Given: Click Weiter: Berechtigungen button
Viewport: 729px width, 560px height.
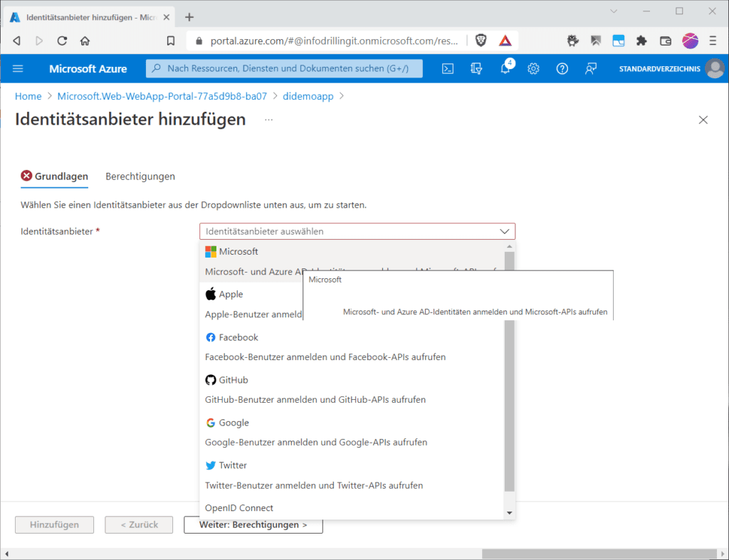Looking at the screenshot, I should 253,524.
